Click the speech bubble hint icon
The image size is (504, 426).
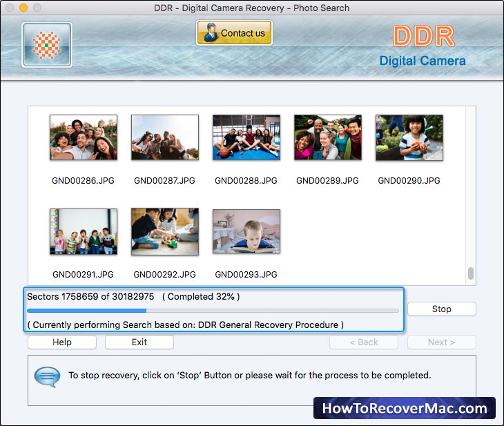(x=47, y=376)
